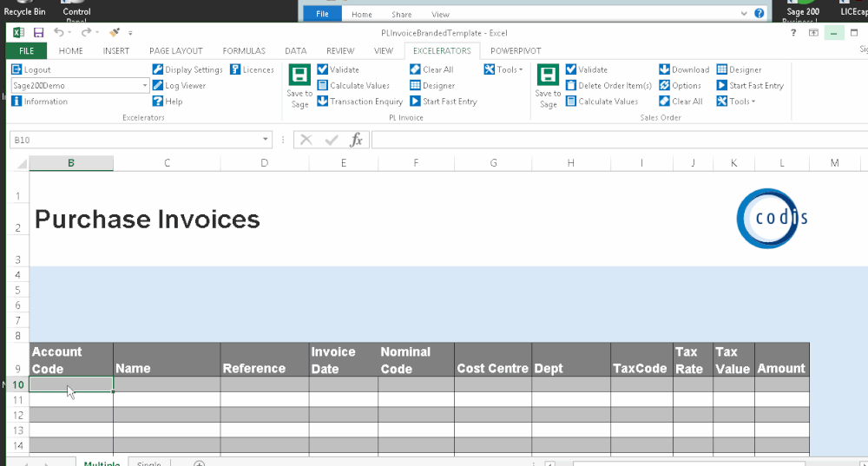Click Calculate Values in Sales Order group
Image resolution: width=868 pixels, height=466 pixels.
pos(602,102)
